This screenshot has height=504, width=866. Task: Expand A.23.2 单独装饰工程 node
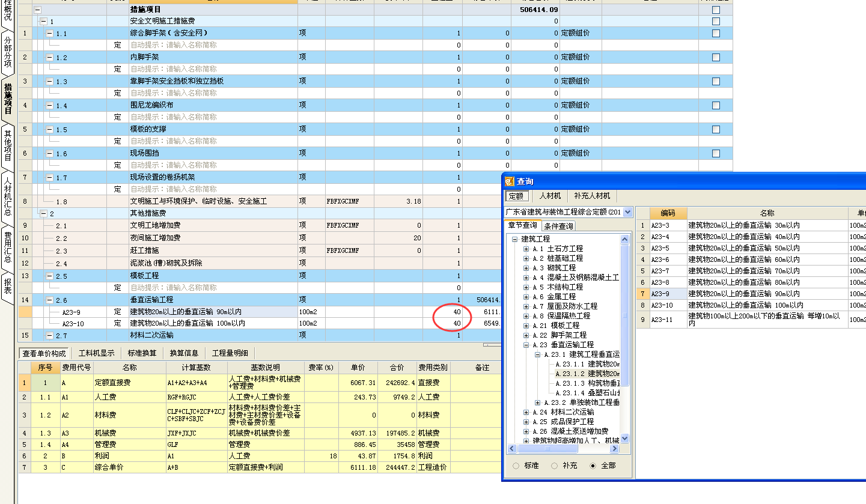pyautogui.click(x=537, y=402)
